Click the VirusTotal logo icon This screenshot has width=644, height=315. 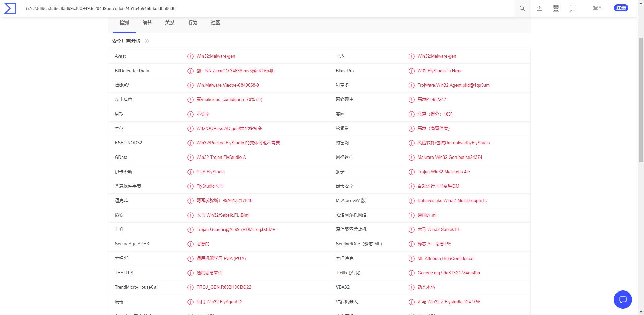[x=10, y=8]
